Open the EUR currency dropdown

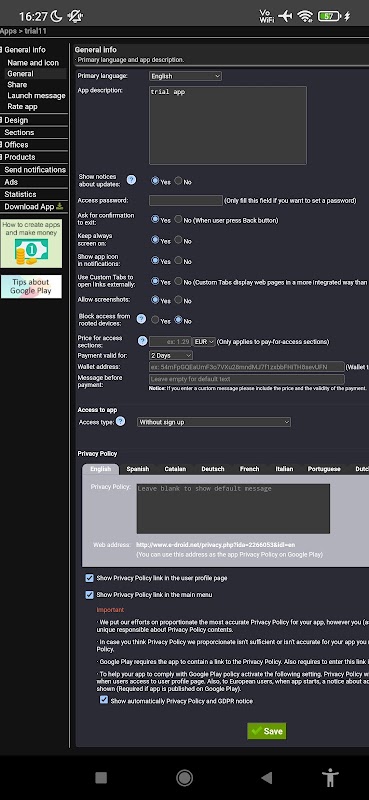[x=204, y=341]
